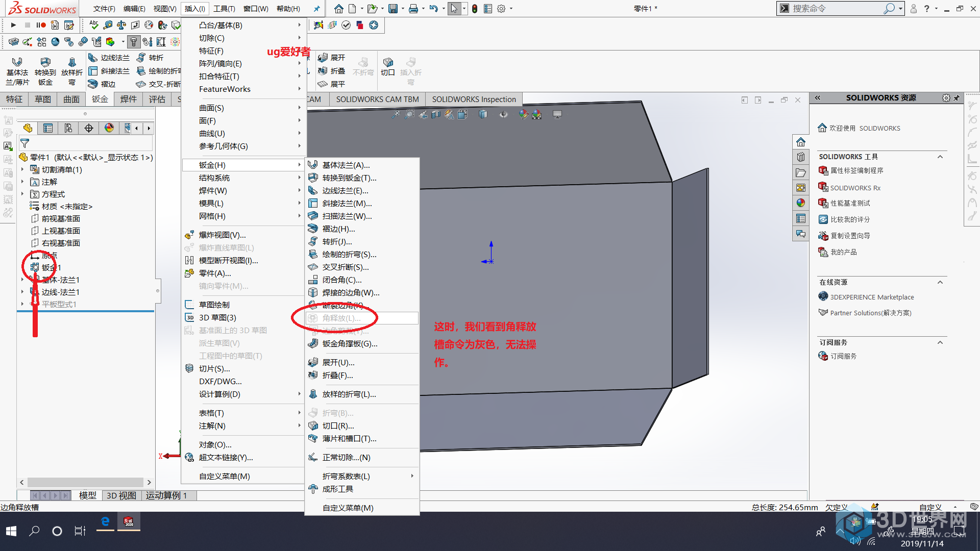Open the PropertyManager tab icon
The image size is (980, 551).
48,128
